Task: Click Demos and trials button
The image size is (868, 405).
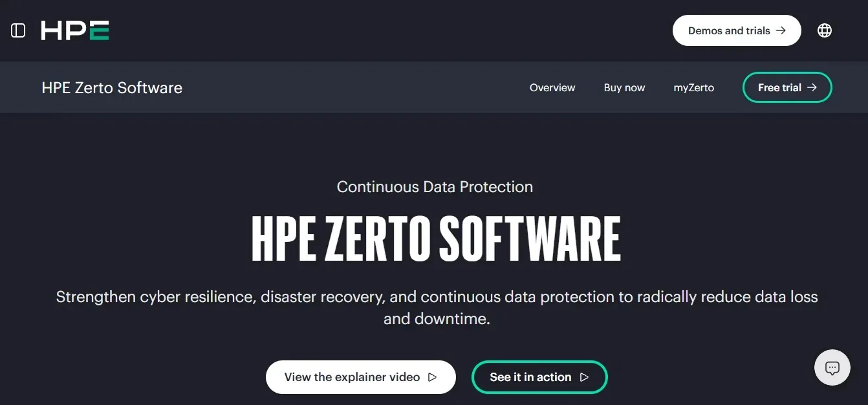Action: [737, 30]
